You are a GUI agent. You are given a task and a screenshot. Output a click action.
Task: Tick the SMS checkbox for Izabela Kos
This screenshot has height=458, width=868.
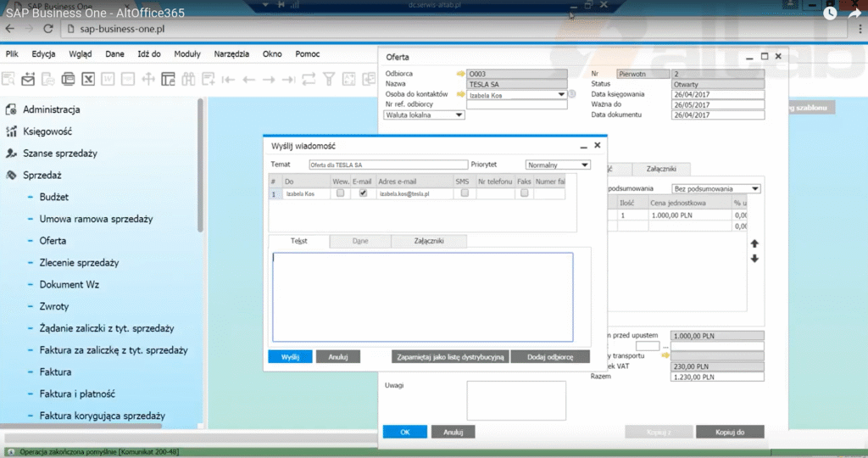point(465,193)
